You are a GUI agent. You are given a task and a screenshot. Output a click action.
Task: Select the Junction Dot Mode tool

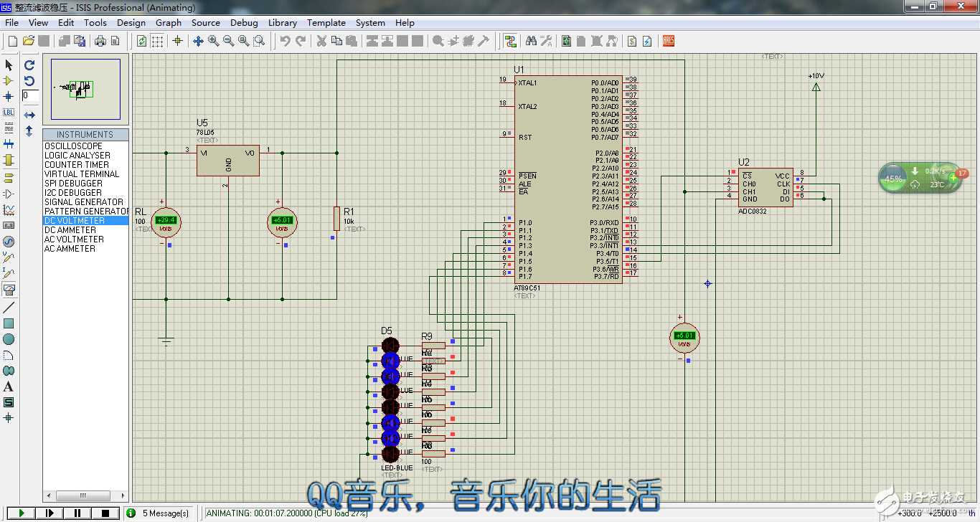tap(9, 96)
